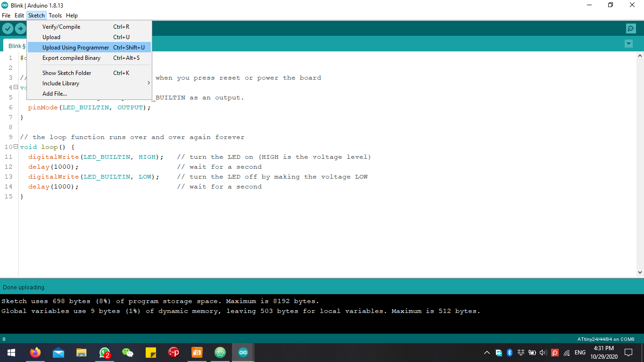This screenshot has width=644, height=362.
Task: Click the Arduino taskbar icon
Action: 243,353
